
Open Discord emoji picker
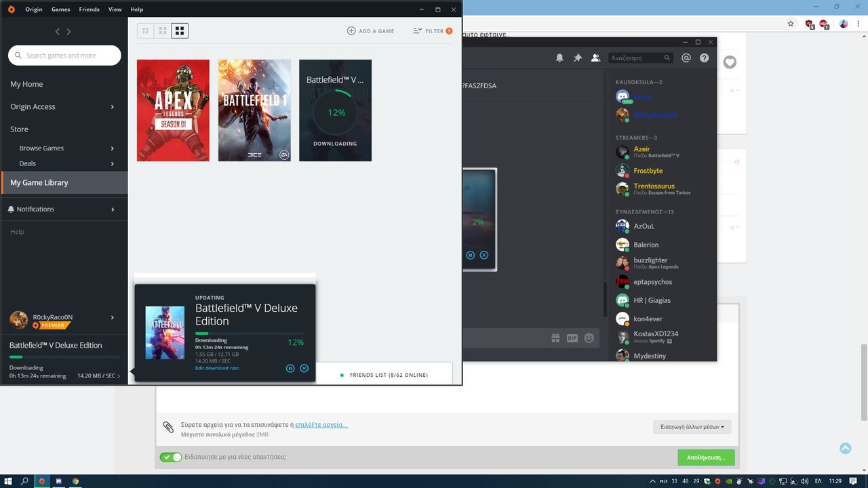(589, 338)
